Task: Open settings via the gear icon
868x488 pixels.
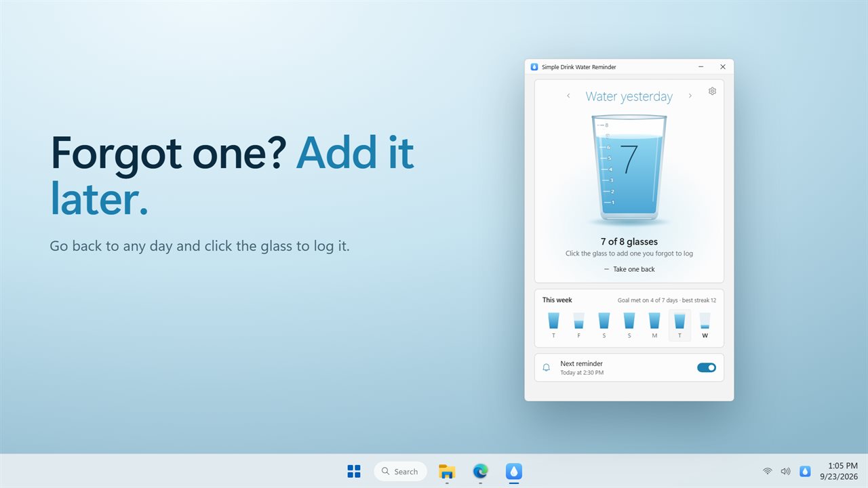Action: click(x=712, y=91)
